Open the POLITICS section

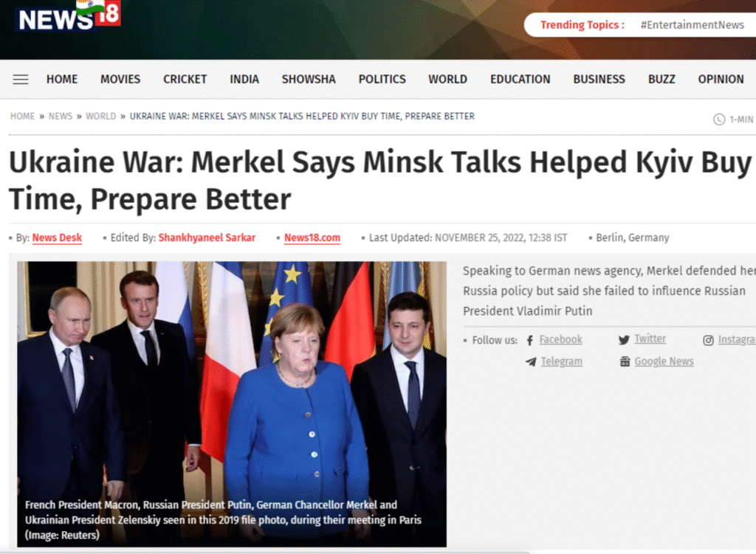tap(382, 80)
